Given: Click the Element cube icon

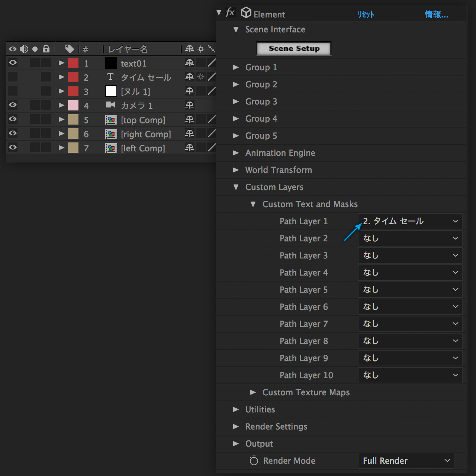Looking at the screenshot, I should (x=246, y=13).
